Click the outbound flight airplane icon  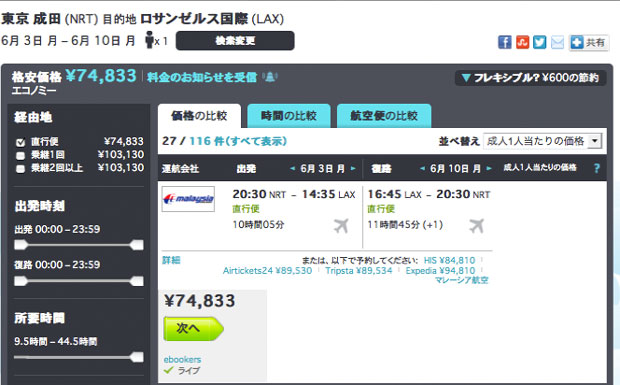pyautogui.click(x=340, y=226)
